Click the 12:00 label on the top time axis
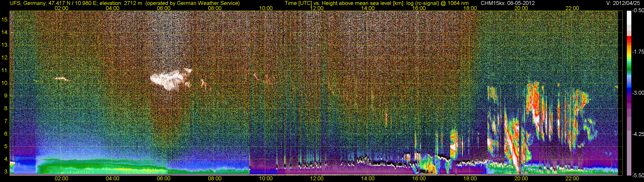 pyautogui.click(x=317, y=8)
